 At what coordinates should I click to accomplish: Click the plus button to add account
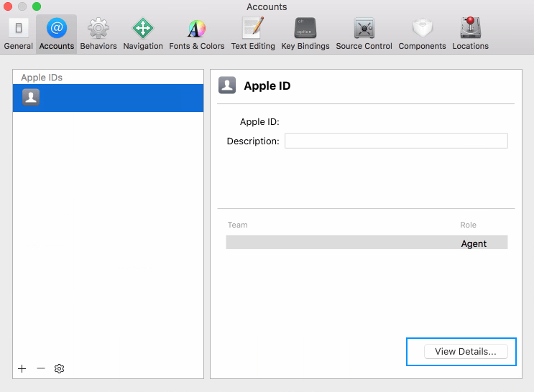[22, 368]
